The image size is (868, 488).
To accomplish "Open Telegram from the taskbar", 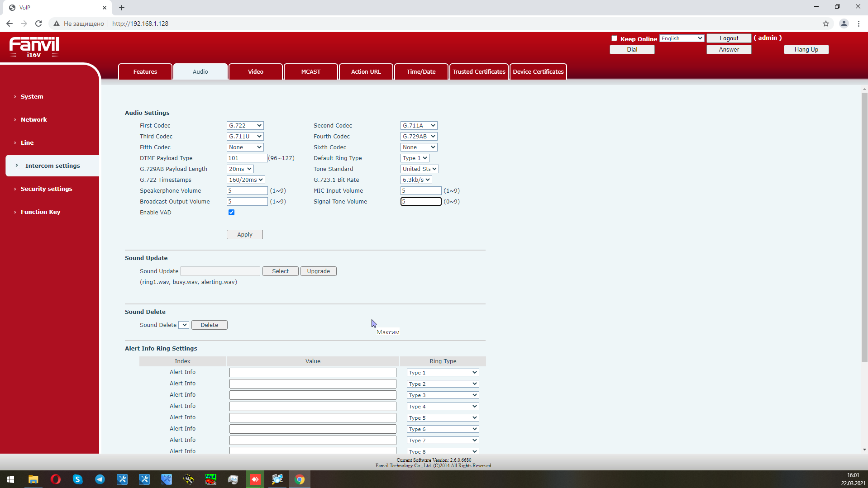I will (x=100, y=479).
